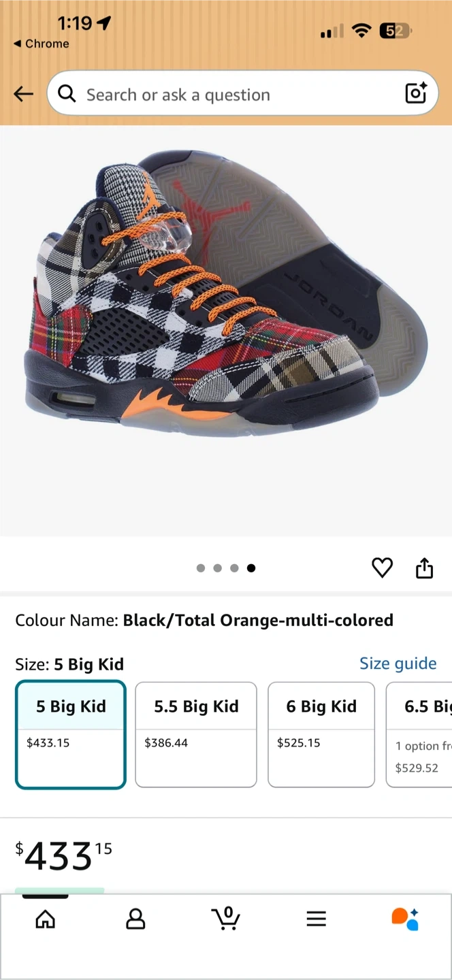The image size is (452, 980).
Task: Open camera lens search icon
Action: [x=416, y=93]
